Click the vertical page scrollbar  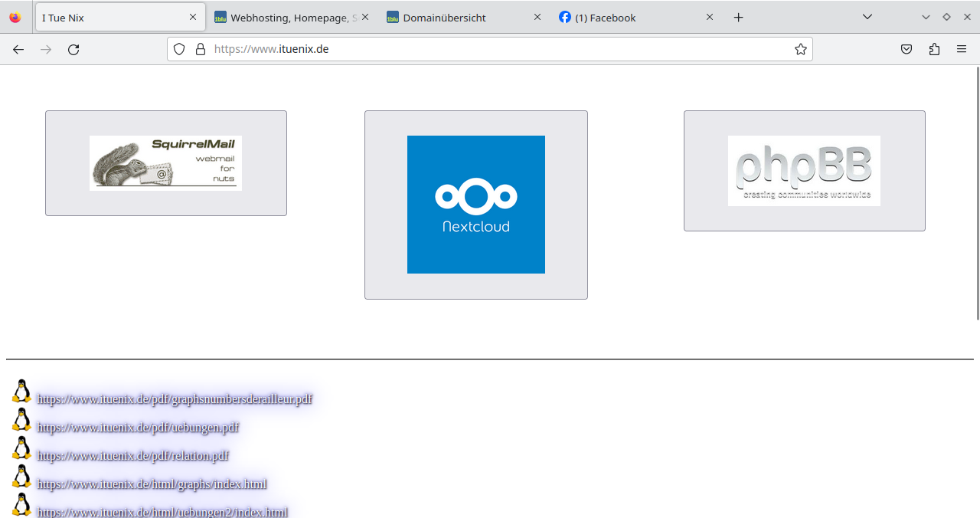[977, 192]
